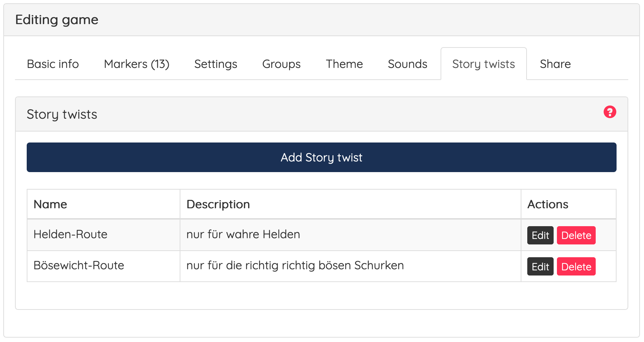Screen dimensions: 644x342
Task: Delete the Helden-Route story twist
Action: (576, 235)
